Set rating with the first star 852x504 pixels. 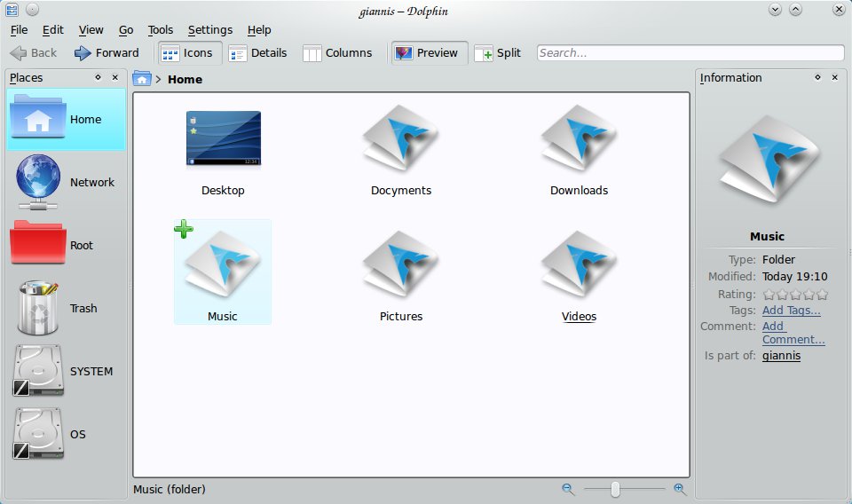[769, 295]
